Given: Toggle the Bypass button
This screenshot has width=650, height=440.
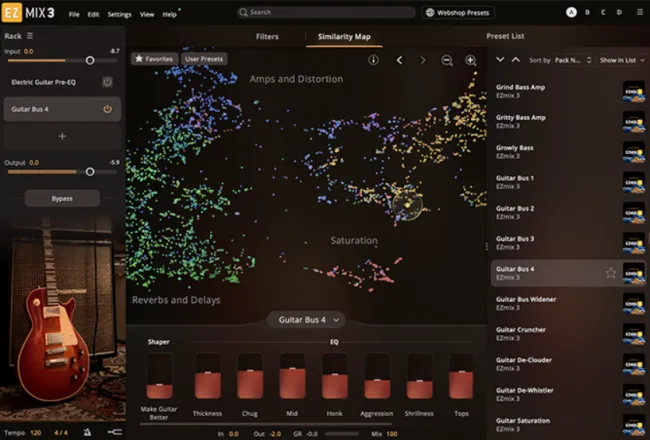Looking at the screenshot, I should tap(62, 199).
